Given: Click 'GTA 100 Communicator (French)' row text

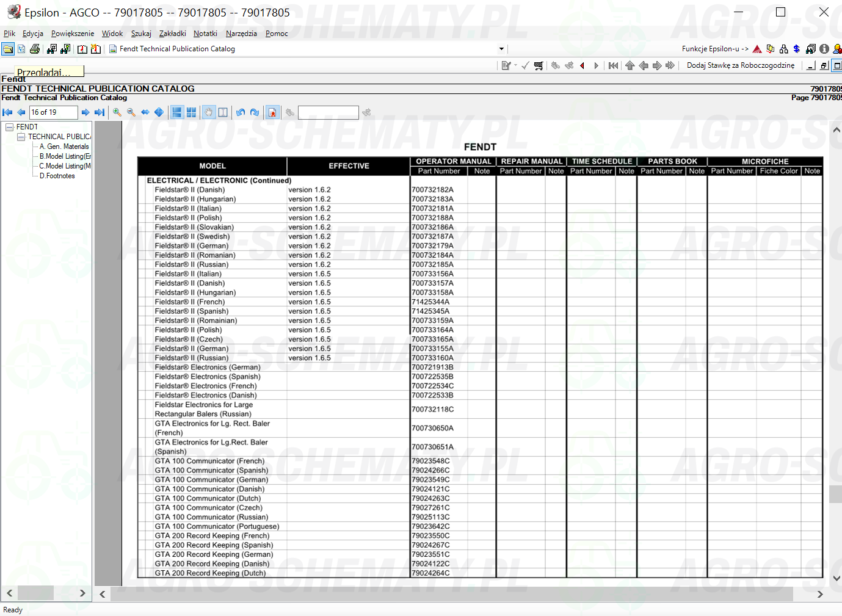Looking at the screenshot, I should pos(209,461).
